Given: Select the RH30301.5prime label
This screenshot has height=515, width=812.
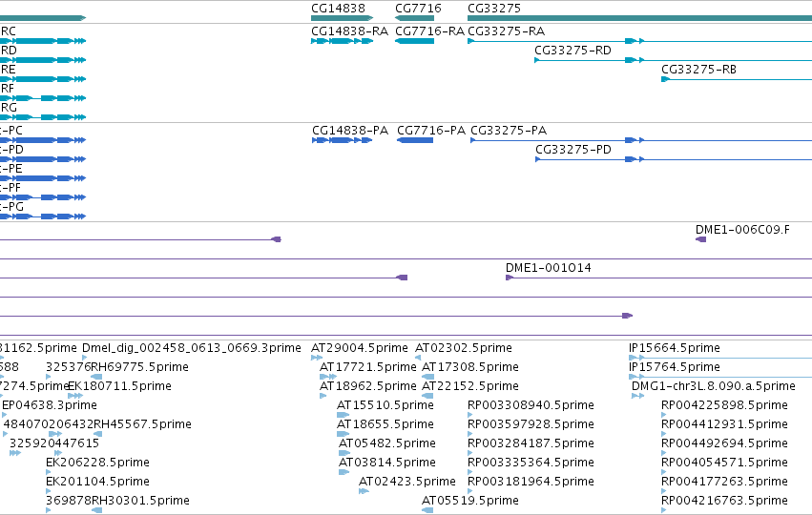Looking at the screenshot, I should pos(140,501).
